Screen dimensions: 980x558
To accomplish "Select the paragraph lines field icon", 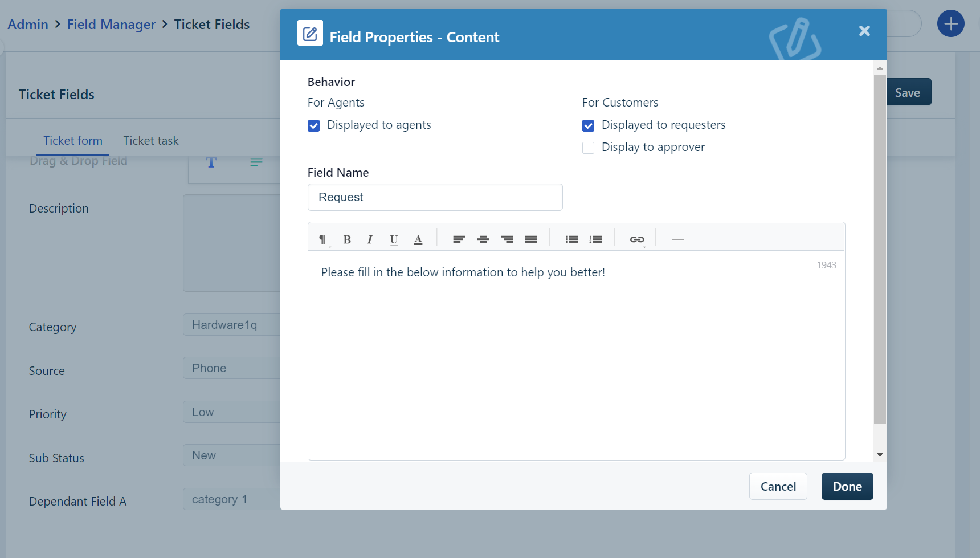I will [256, 162].
